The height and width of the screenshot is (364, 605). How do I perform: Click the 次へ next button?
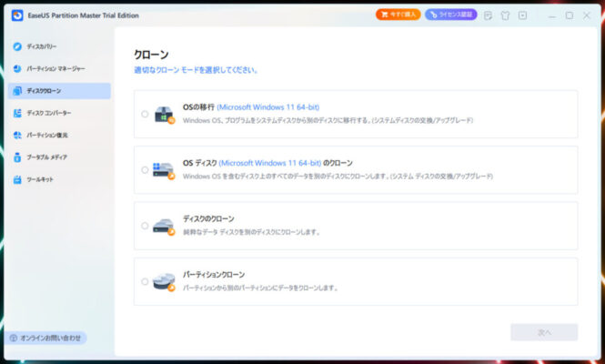pyautogui.click(x=544, y=332)
